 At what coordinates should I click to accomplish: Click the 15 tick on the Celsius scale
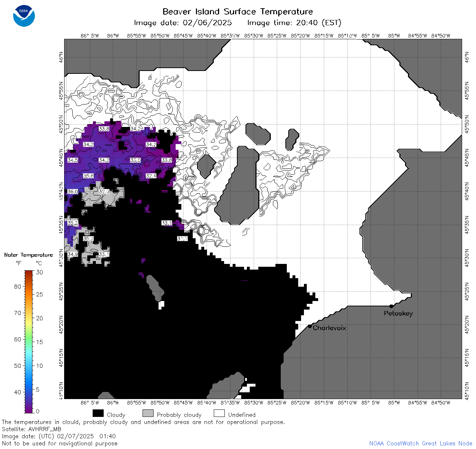(40, 342)
